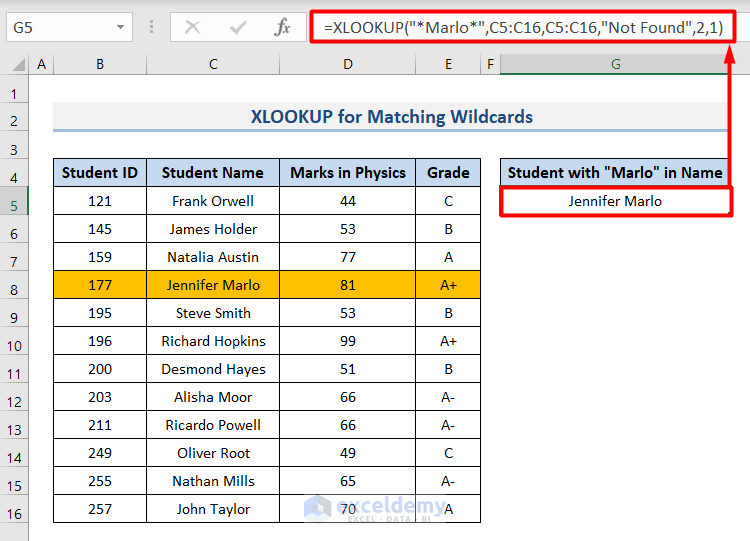The width and height of the screenshot is (750, 541).
Task: Click the merged title XLOOKUP for Matching Wildcards
Action: 391,117
